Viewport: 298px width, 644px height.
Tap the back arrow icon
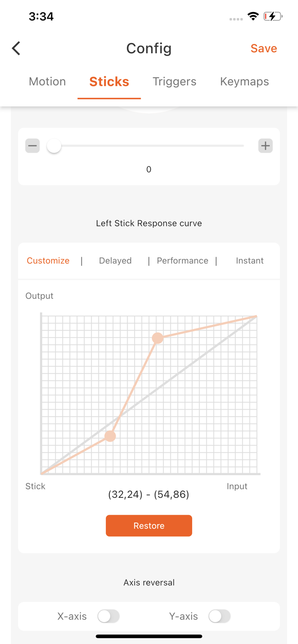point(16,49)
